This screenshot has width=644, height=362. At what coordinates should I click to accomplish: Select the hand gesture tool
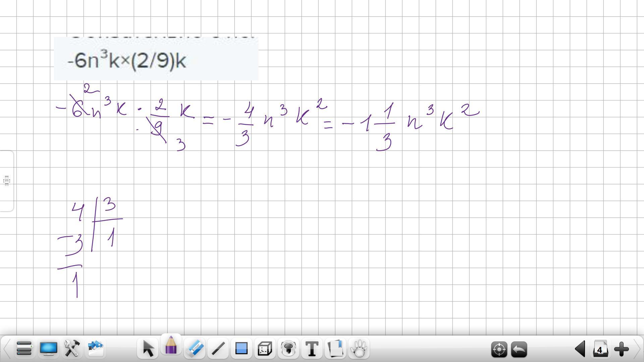tap(359, 349)
